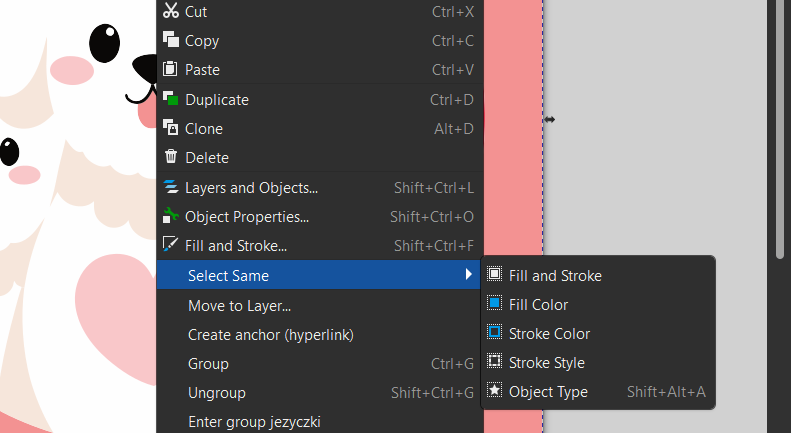Click the Copy icon in context menu
Image resolution: width=791 pixels, height=433 pixels.
click(171, 39)
